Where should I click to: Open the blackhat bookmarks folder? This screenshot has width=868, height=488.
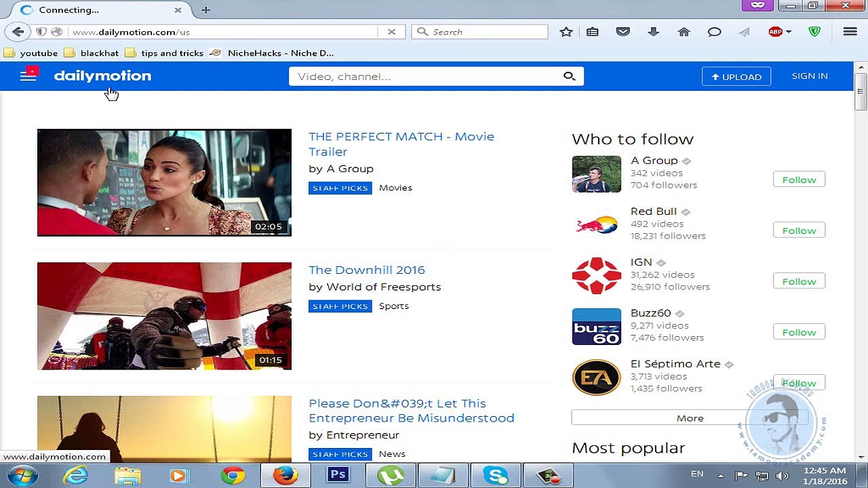tap(91, 53)
